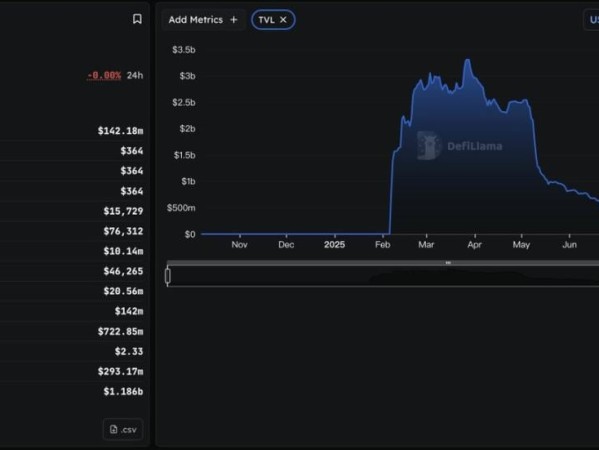The width and height of the screenshot is (599, 450).
Task: Select the $142.18m value
Action: (x=120, y=131)
